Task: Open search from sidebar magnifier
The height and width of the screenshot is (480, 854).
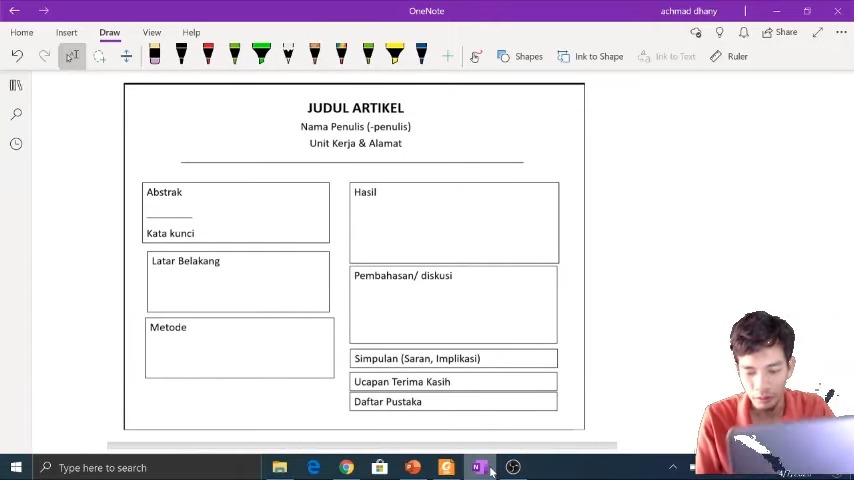Action: coord(16,114)
